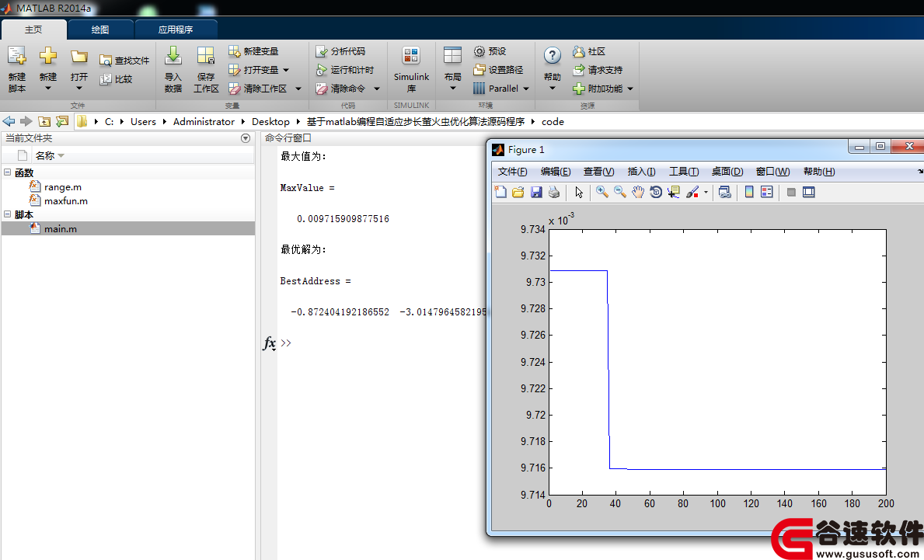Expand the Parallel dropdown
Image resolution: width=924 pixels, height=560 pixels.
pyautogui.click(x=526, y=89)
